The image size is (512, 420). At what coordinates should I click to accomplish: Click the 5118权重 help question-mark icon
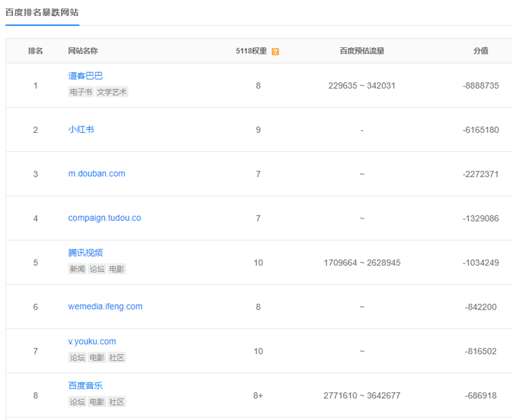(276, 51)
